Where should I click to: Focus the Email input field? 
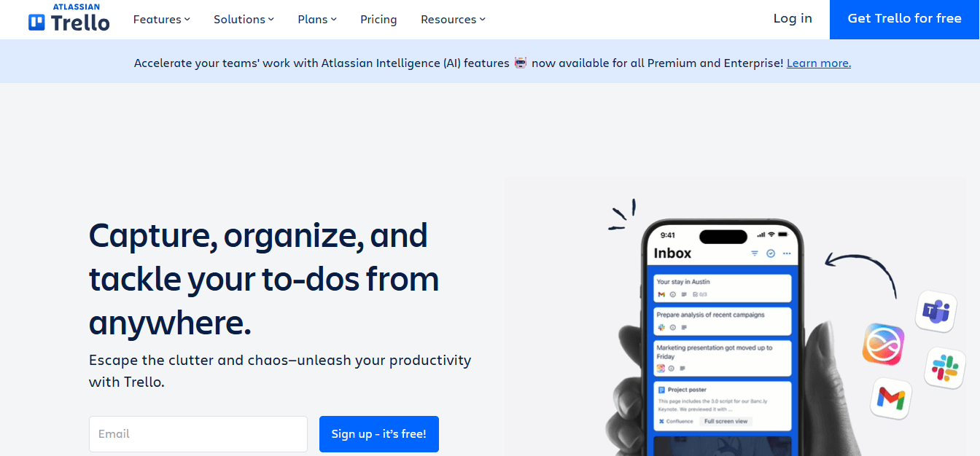(198, 434)
